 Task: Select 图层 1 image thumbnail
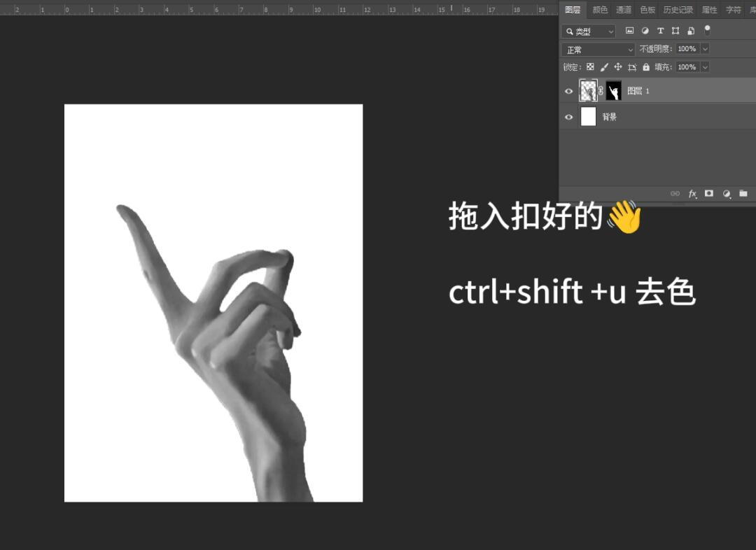click(x=588, y=91)
